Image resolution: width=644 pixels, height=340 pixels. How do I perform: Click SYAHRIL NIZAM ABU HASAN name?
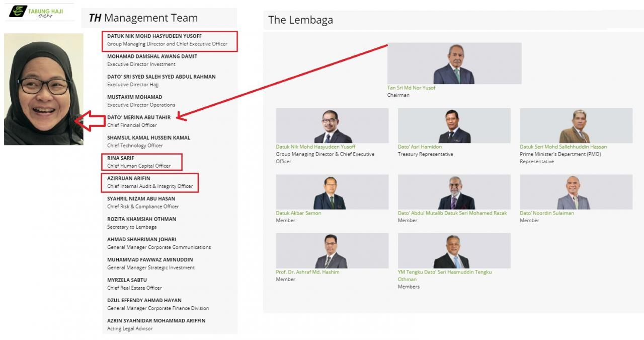point(141,198)
